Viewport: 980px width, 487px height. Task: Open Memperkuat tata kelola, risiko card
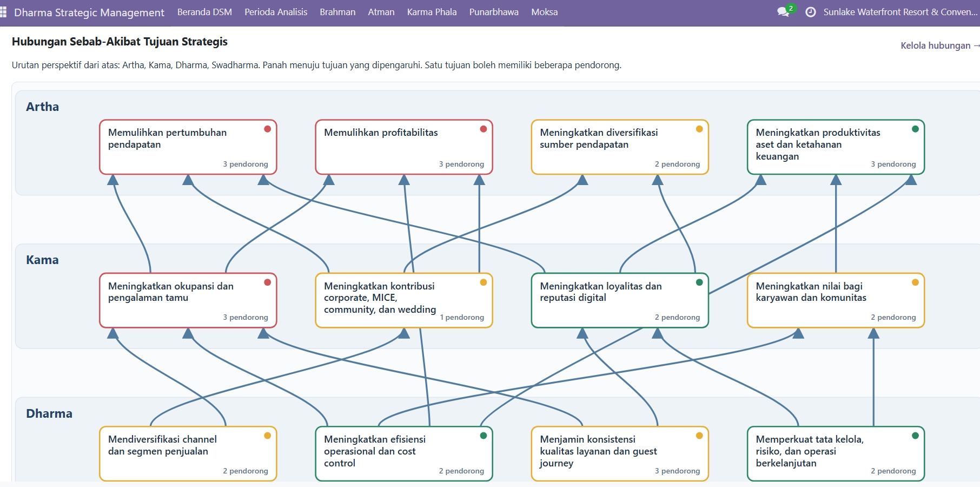pyautogui.click(x=836, y=453)
